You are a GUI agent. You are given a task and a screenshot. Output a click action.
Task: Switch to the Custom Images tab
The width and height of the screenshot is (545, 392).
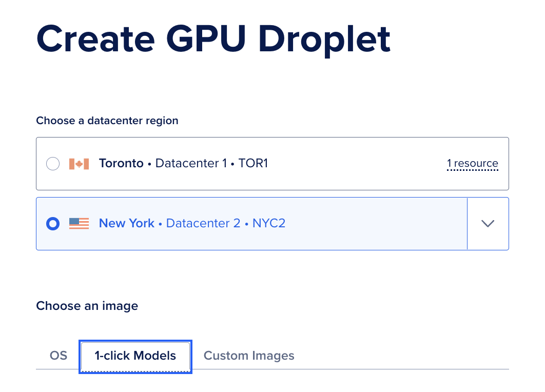(x=249, y=355)
